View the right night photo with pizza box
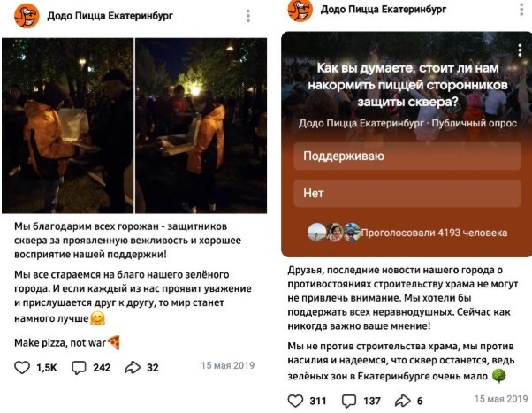This screenshot has height=413, width=532. click(x=201, y=126)
